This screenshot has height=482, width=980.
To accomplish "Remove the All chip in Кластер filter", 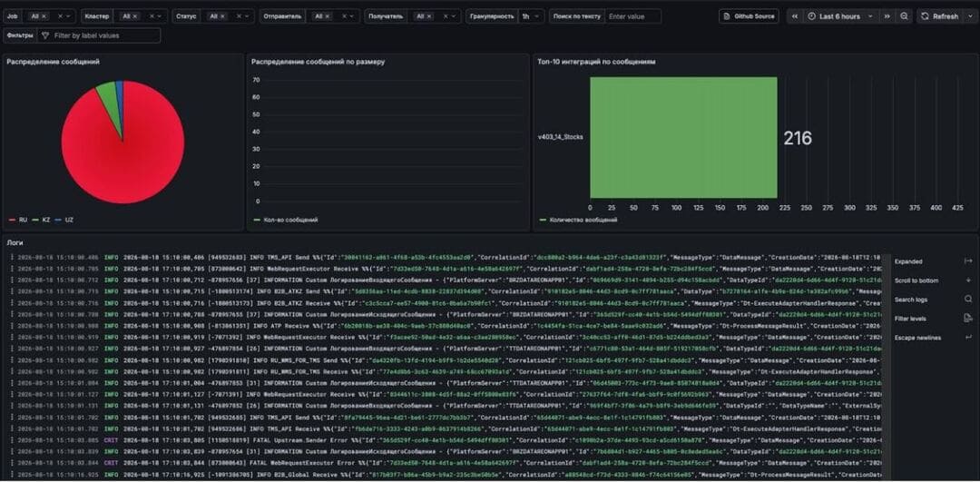I will click(135, 16).
